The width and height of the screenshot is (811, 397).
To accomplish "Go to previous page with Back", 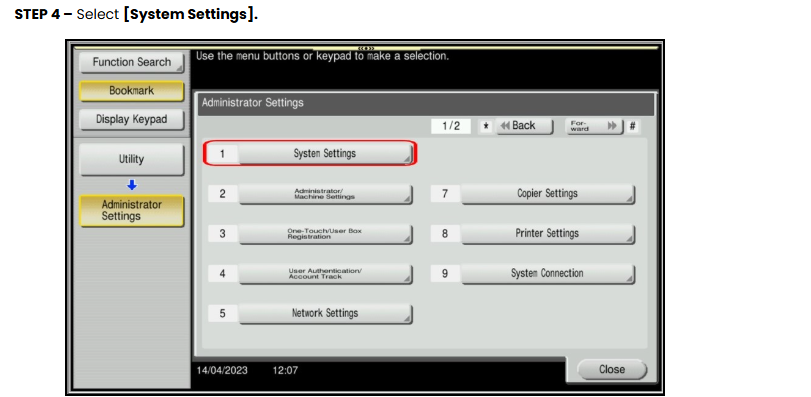I will point(524,126).
